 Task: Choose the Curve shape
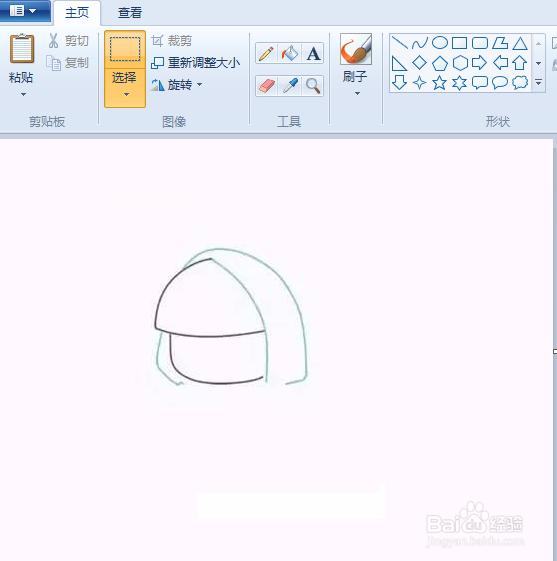420,43
